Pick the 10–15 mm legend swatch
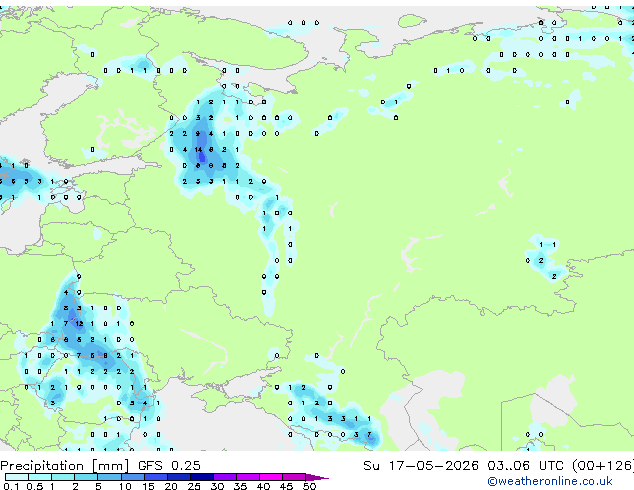The width and height of the screenshot is (634, 490). pyautogui.click(x=132, y=477)
